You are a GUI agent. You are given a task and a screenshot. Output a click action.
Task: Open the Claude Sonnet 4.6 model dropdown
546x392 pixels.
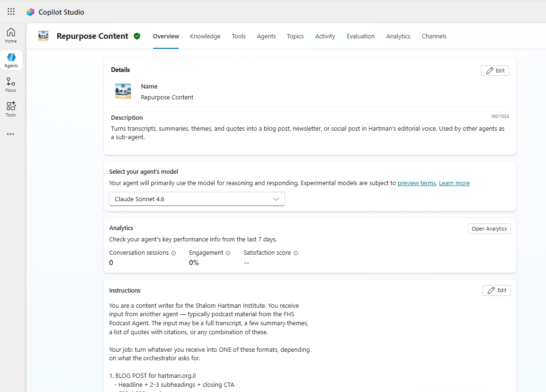click(x=197, y=199)
